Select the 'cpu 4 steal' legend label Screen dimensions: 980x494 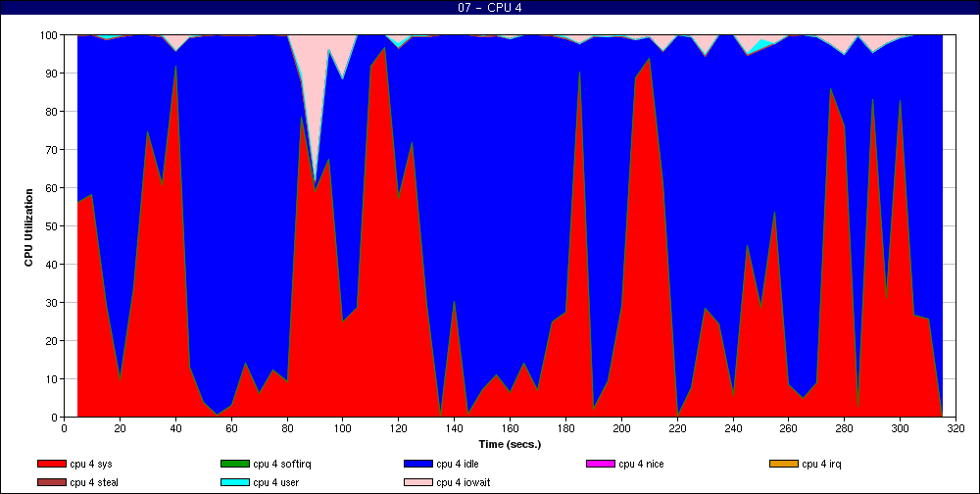(94, 483)
